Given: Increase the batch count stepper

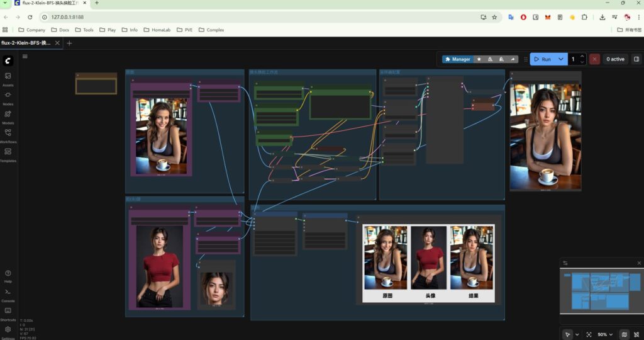Looking at the screenshot, I should click(x=582, y=56).
